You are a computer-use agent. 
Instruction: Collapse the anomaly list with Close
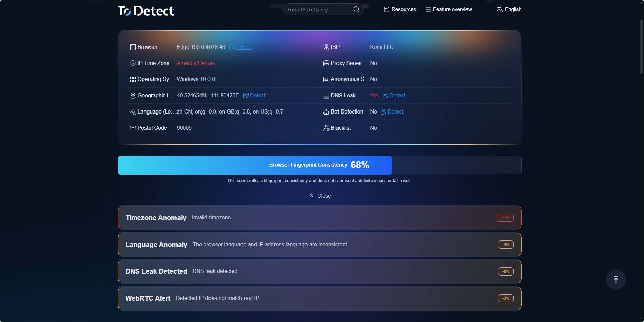tap(320, 196)
